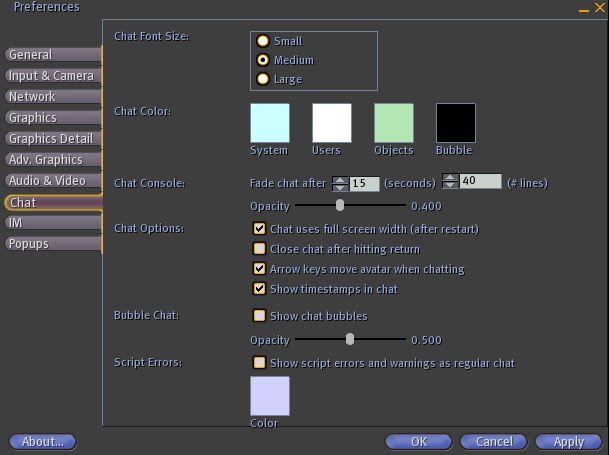The height and width of the screenshot is (455, 609).
Task: Click the fade chat seconds stepper arrows
Action: coord(339,182)
